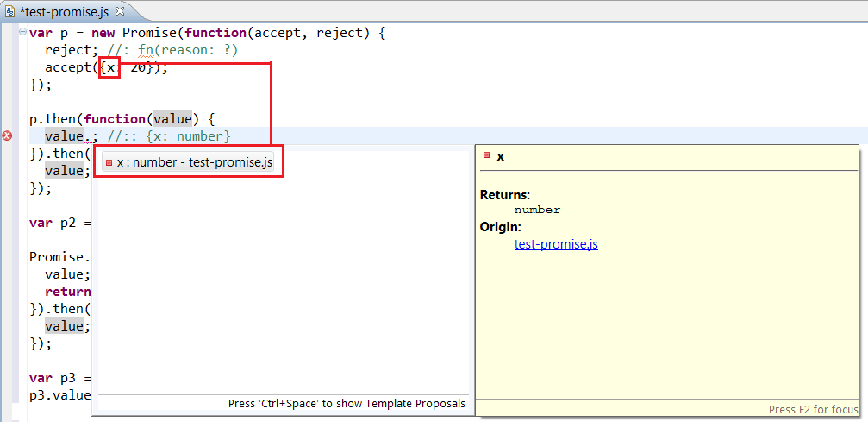Screen dimensions: 868x422
Task: Select the 'x : number' completion proposal
Action: [188, 162]
